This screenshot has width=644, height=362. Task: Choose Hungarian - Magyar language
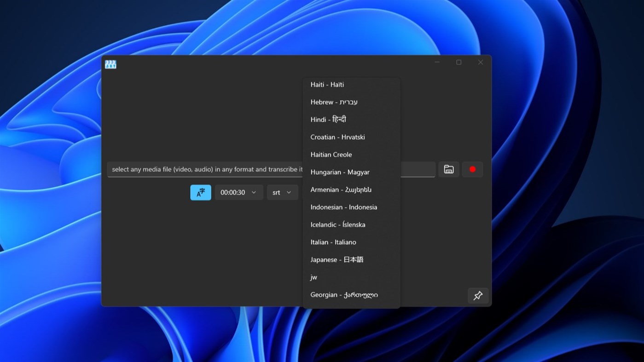(x=340, y=172)
